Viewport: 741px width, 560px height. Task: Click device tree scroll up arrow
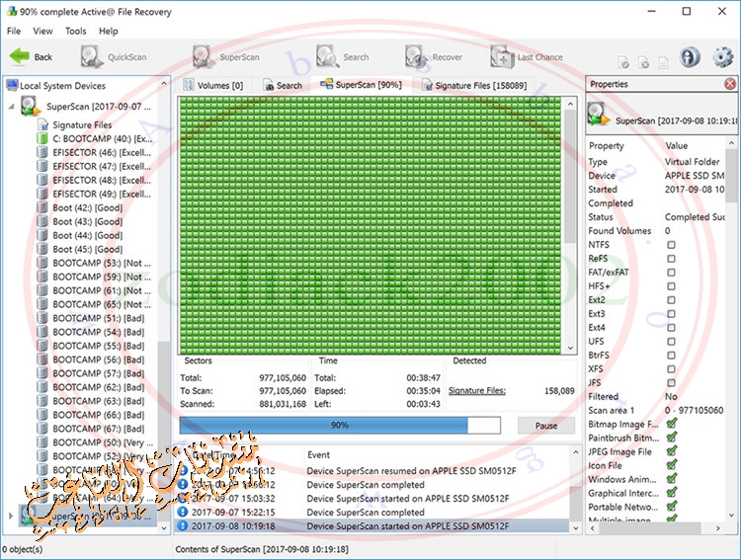[x=164, y=83]
